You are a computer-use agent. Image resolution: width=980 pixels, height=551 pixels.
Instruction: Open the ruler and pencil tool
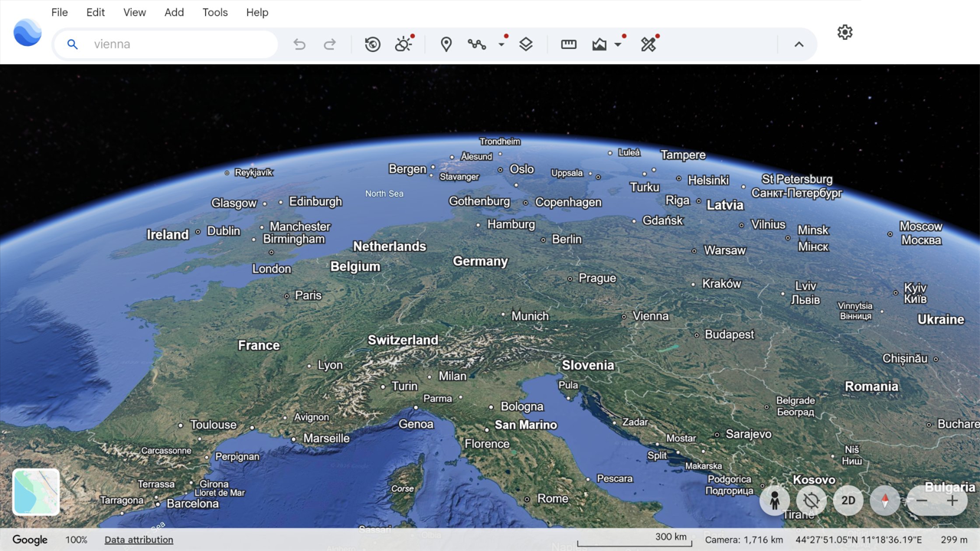648,44
